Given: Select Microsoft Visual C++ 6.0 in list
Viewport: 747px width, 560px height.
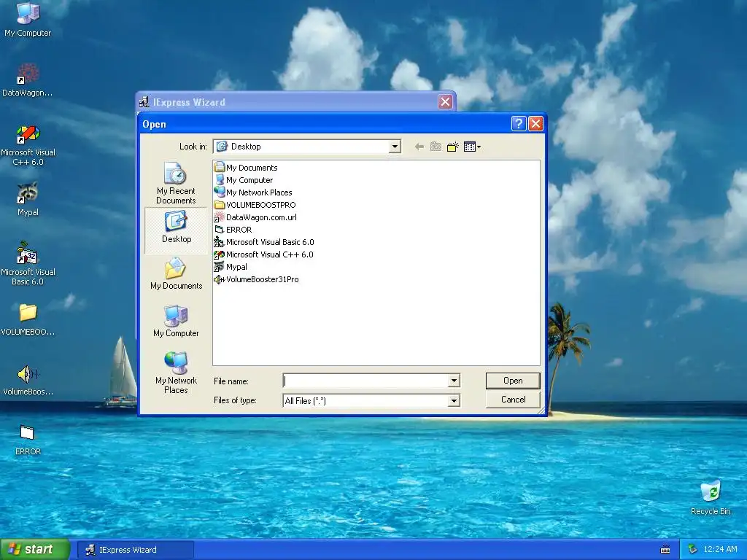Looking at the screenshot, I should (x=264, y=254).
